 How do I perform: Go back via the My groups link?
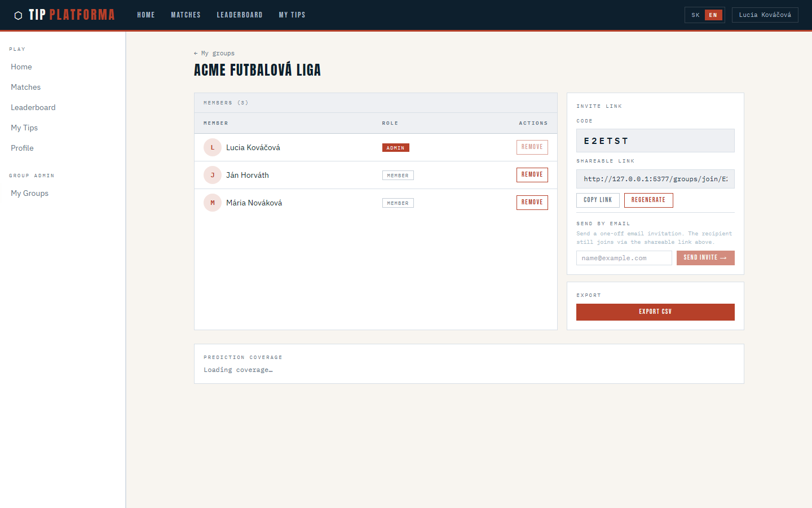coord(214,53)
